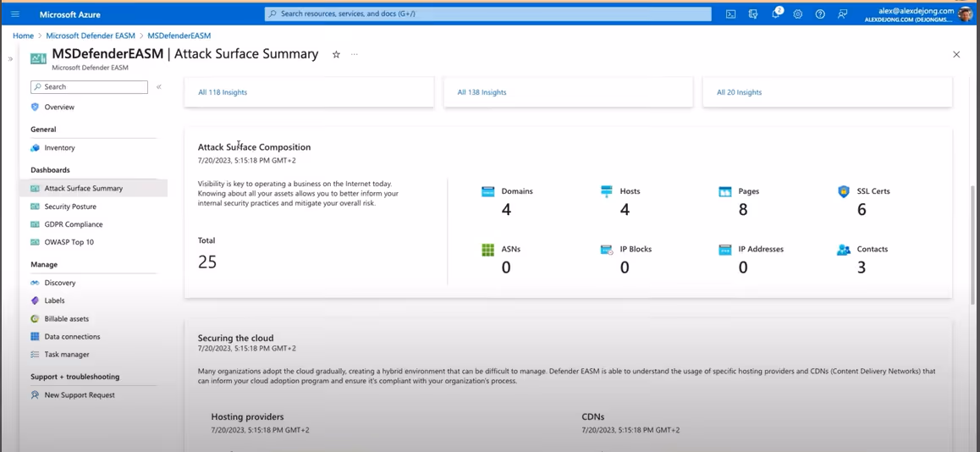This screenshot has width=980, height=452.
Task: Click the Billable assets icon
Action: (35, 319)
